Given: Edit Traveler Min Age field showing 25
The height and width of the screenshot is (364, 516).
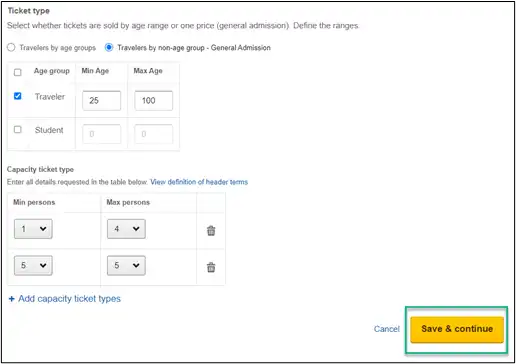Looking at the screenshot, I should 101,100.
